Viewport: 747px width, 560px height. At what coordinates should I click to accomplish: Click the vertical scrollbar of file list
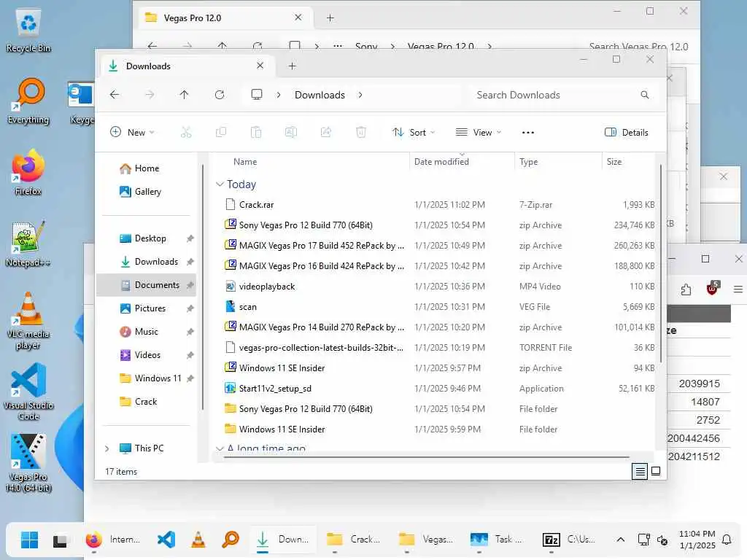click(x=661, y=262)
